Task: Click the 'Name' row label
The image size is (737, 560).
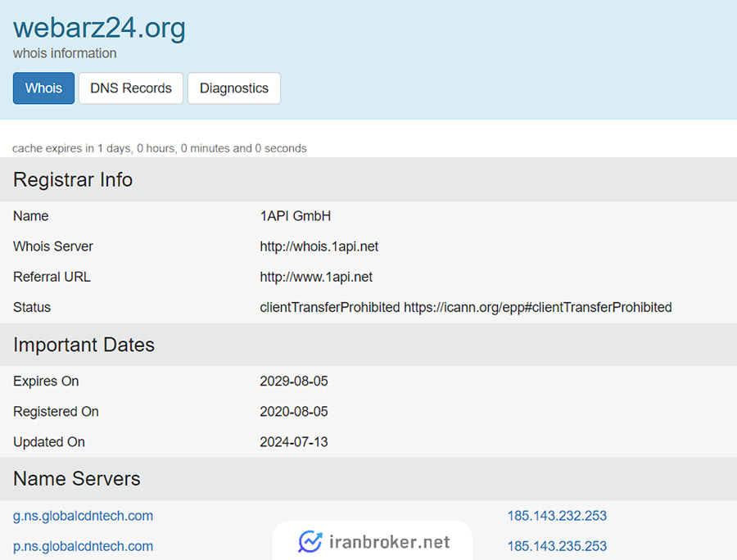Action: [31, 216]
